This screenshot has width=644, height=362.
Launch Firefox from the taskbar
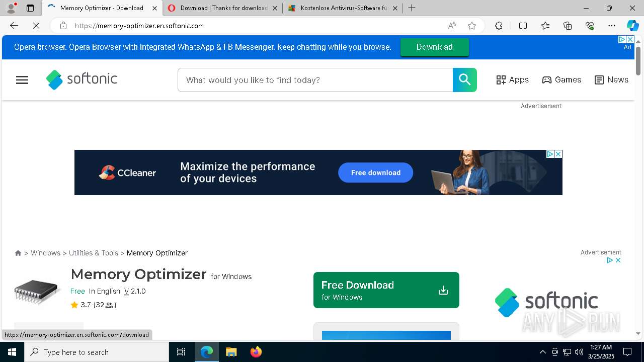pos(256,352)
